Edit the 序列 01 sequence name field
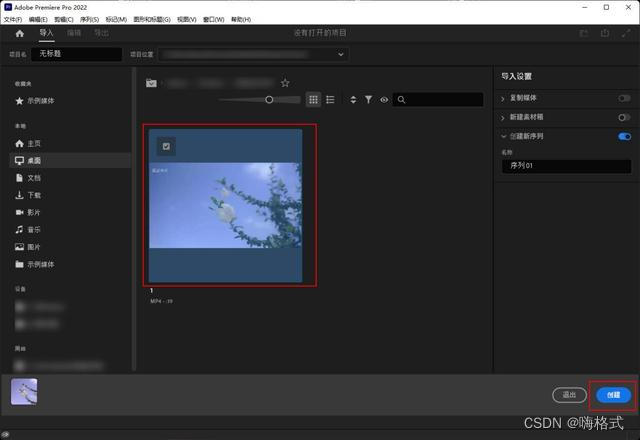This screenshot has height=440, width=640. pos(567,166)
